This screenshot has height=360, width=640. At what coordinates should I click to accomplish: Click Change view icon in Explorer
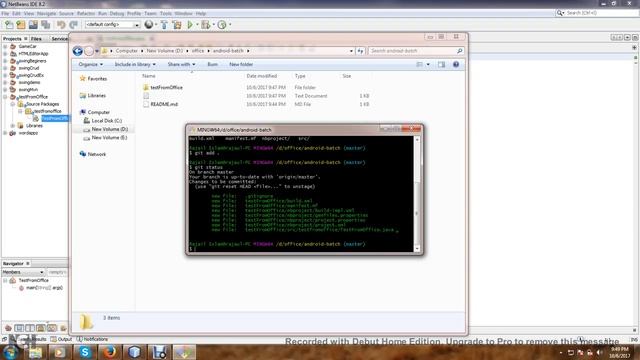click(420, 64)
